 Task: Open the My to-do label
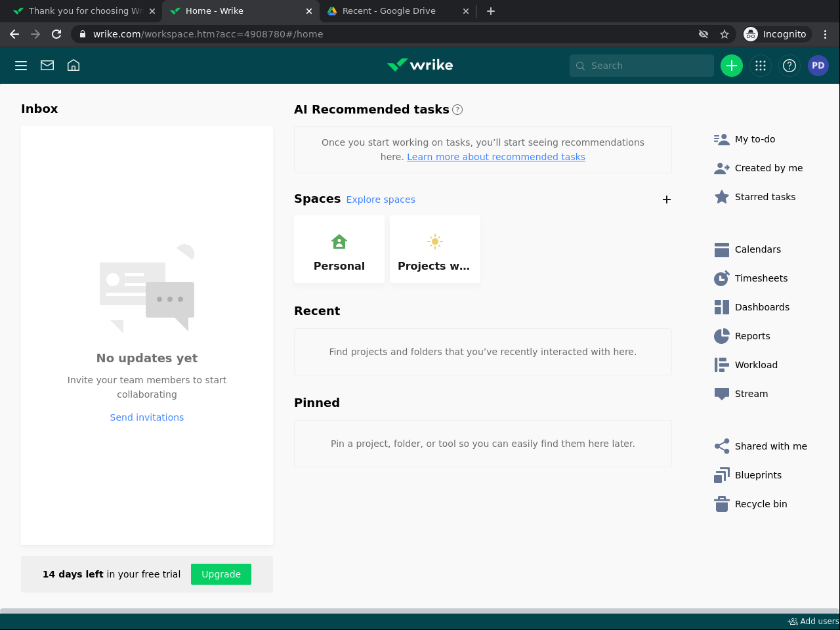(755, 139)
